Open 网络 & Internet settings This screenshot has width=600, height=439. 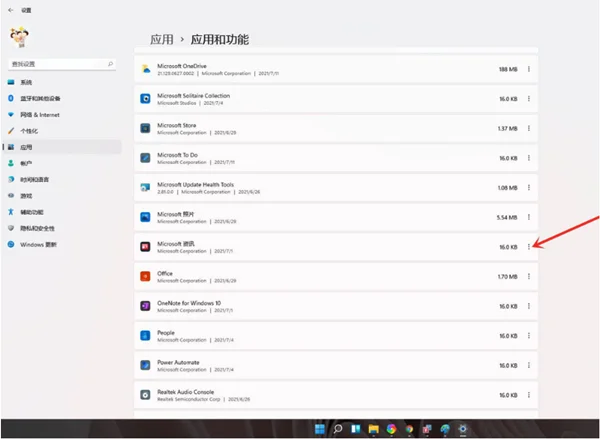(x=37, y=114)
